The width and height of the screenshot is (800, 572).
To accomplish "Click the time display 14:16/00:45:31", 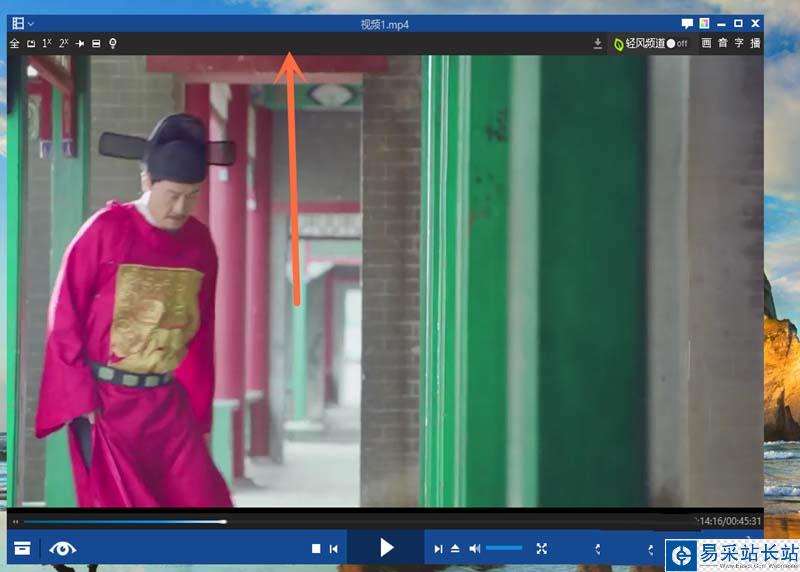I will tap(730, 521).
